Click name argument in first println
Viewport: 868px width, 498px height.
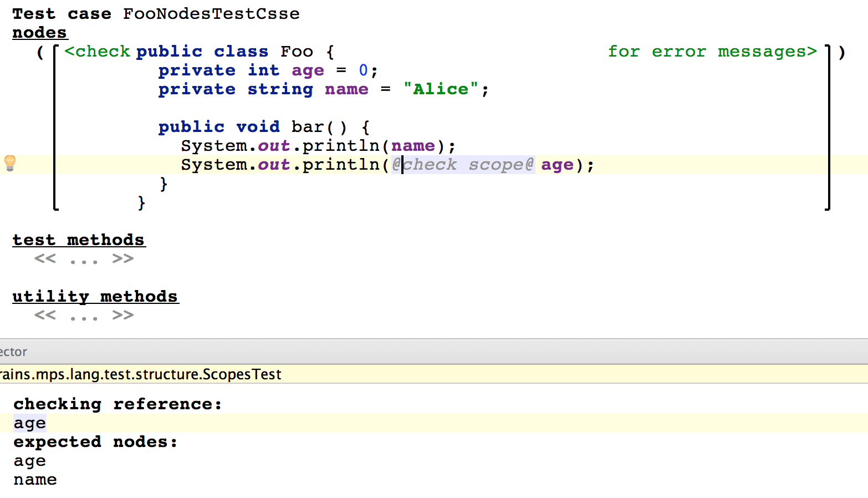point(413,146)
